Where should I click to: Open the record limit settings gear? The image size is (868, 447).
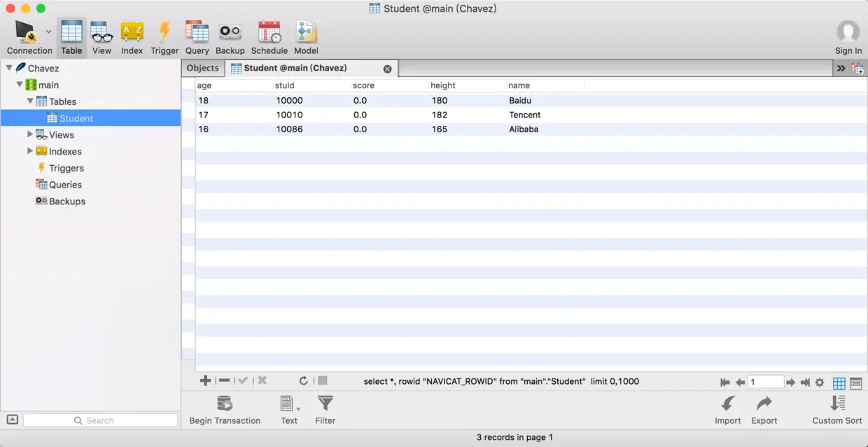pyautogui.click(x=820, y=383)
